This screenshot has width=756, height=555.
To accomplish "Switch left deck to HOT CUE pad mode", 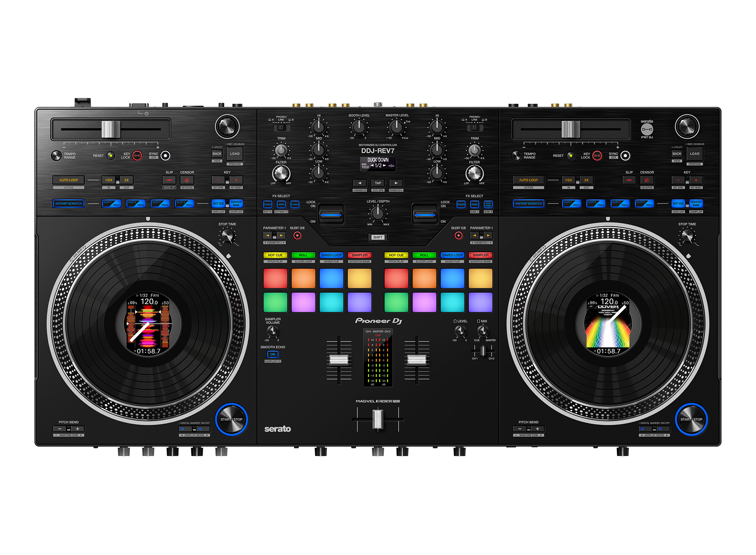I will click(275, 255).
